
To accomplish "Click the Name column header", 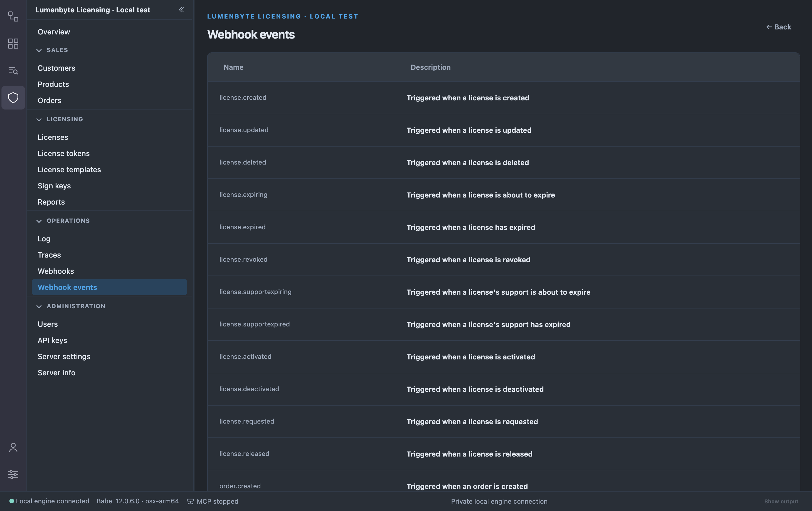I will click(x=233, y=67).
